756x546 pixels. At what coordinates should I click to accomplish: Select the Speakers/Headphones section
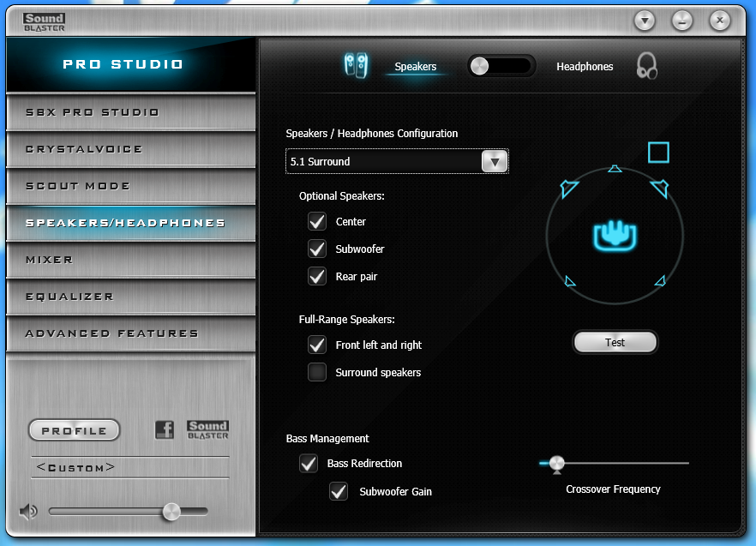[x=130, y=223]
